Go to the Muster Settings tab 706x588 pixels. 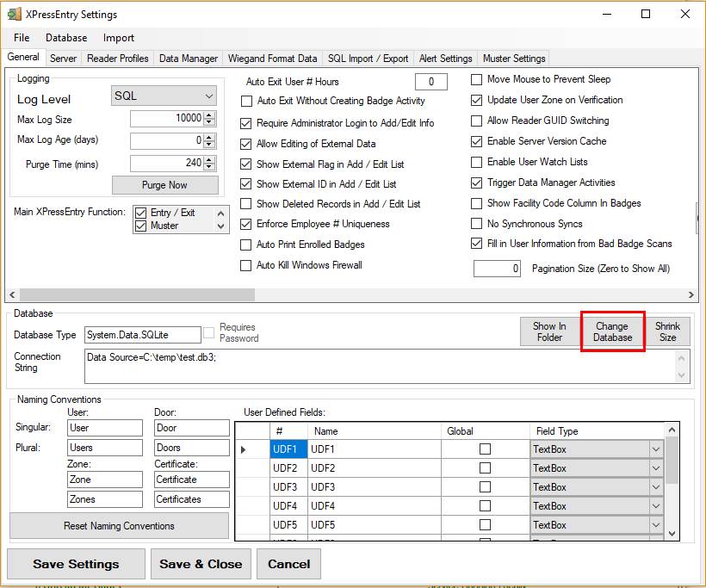514,59
